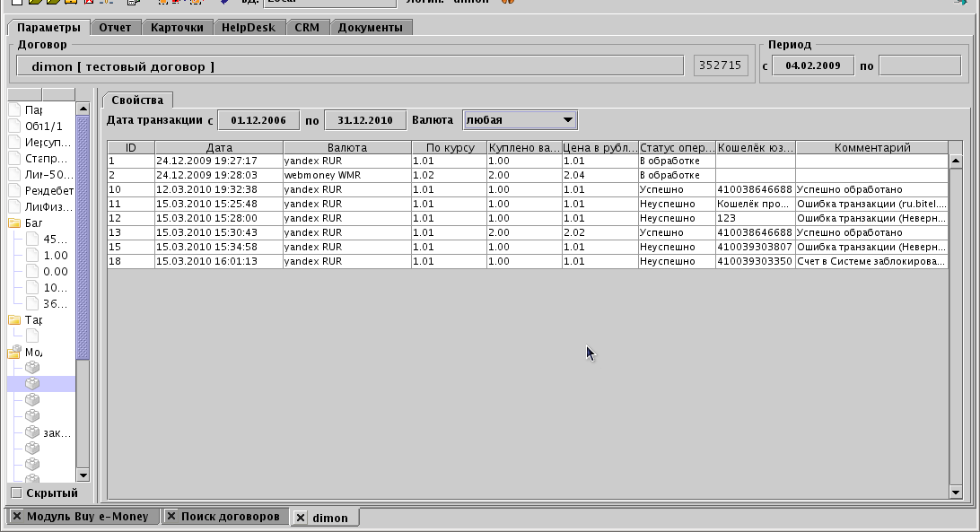
Task: Close the Поиск договоров tab
Action: coord(171,517)
